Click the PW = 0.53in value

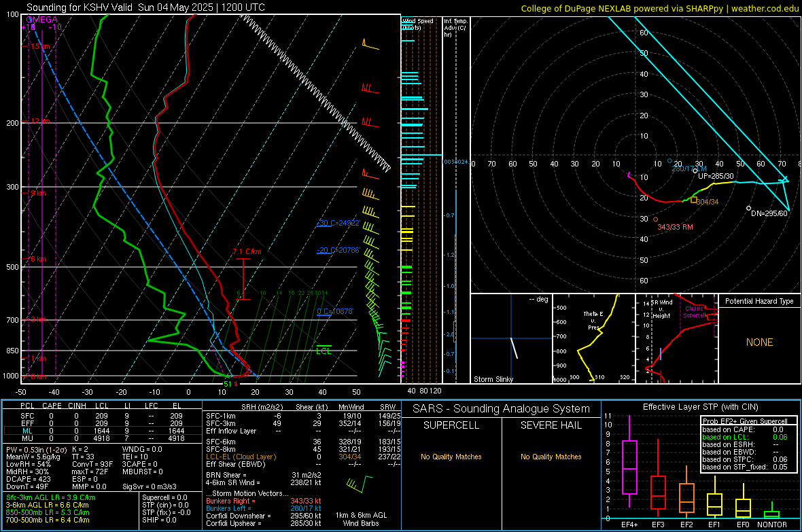coord(36,449)
